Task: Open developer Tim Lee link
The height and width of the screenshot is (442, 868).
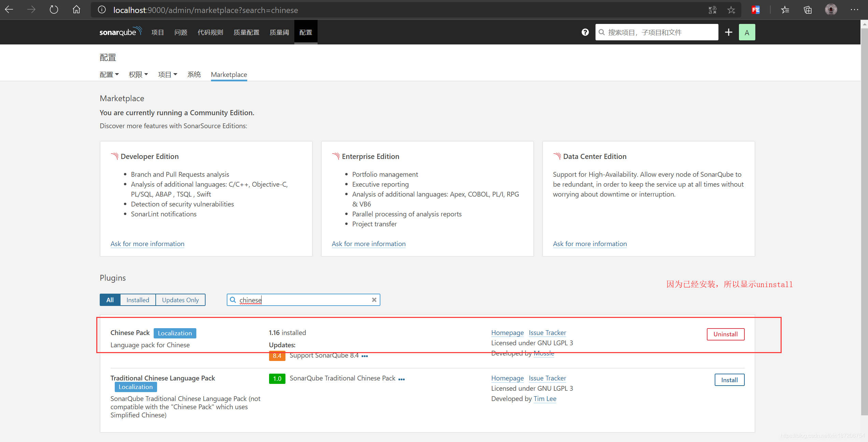Action: [x=545, y=399]
